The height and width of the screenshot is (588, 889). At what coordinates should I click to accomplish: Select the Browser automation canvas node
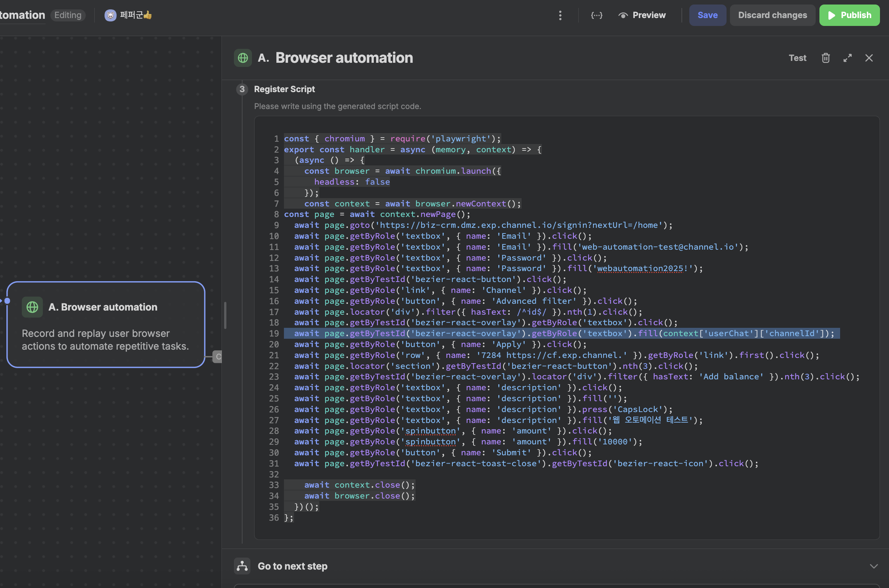pyautogui.click(x=106, y=324)
